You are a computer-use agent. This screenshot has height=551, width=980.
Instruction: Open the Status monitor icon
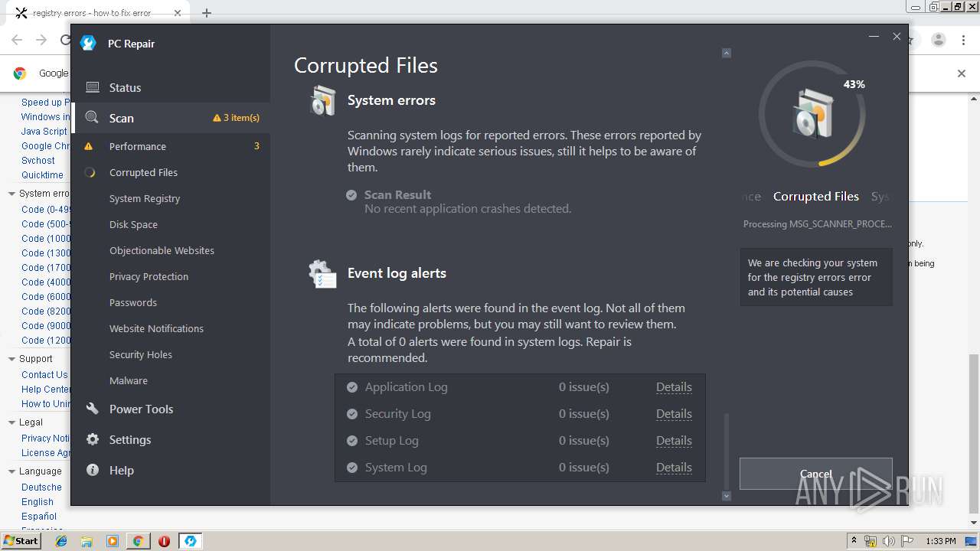coord(93,87)
